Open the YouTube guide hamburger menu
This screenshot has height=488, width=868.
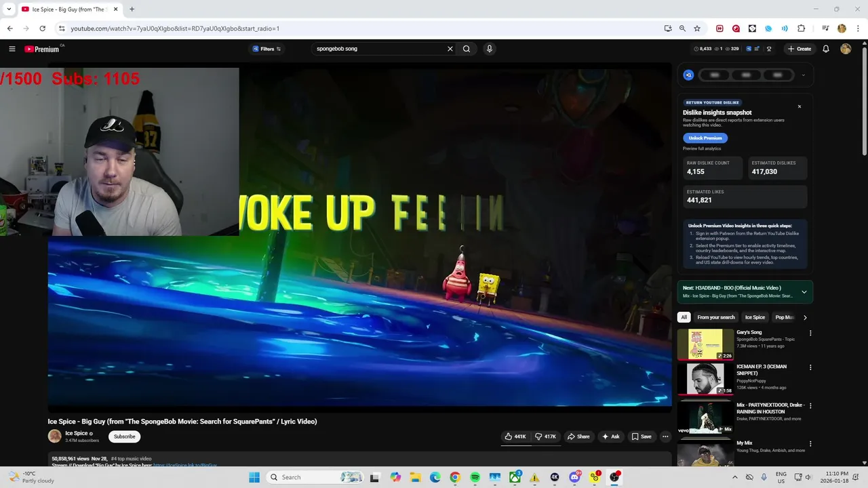pos(12,49)
